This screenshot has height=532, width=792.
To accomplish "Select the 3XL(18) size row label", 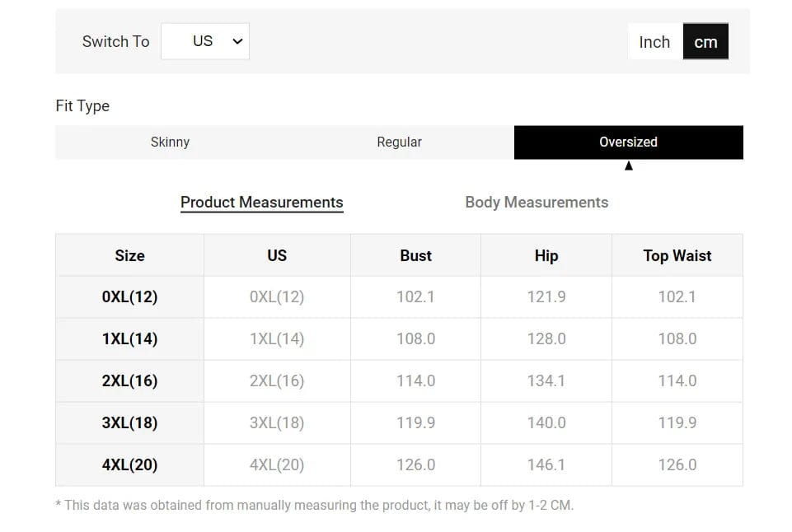I will pyautogui.click(x=129, y=422).
